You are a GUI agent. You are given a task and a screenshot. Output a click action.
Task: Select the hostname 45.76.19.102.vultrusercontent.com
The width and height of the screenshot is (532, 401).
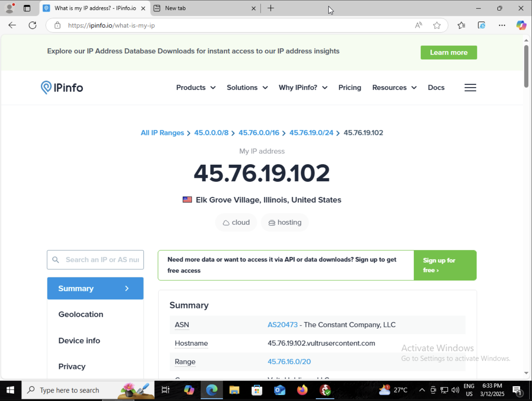point(321,343)
